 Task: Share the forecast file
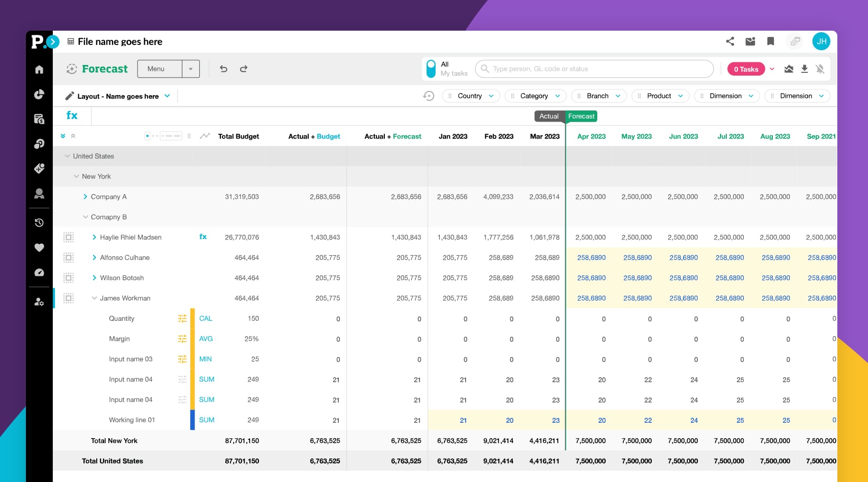coord(730,41)
